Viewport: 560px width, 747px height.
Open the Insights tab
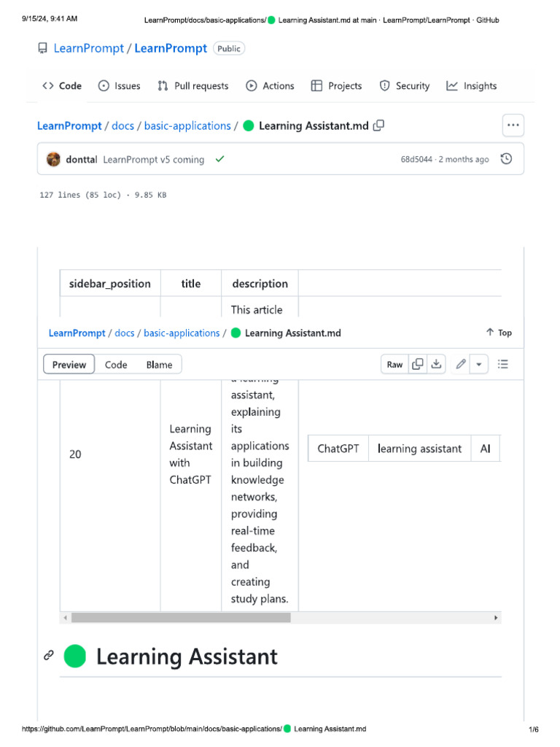coord(472,86)
